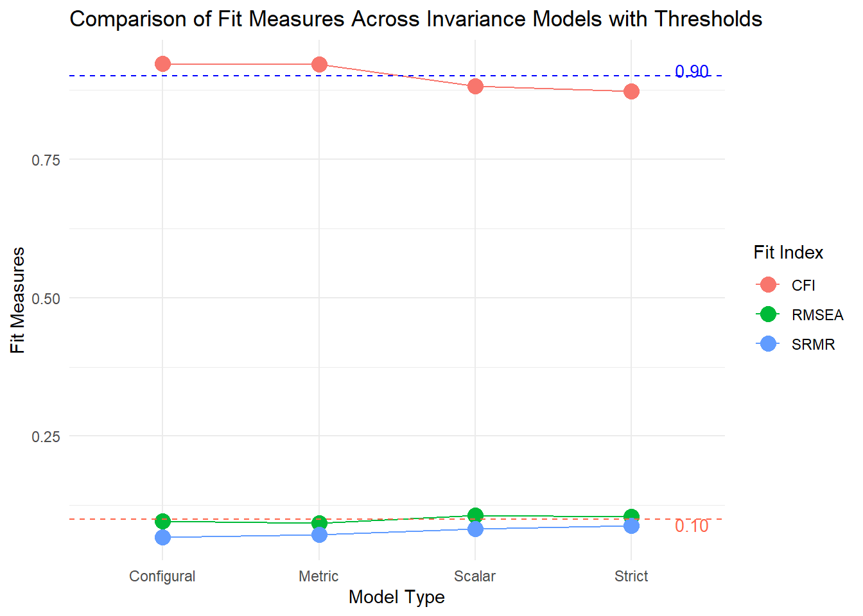Click the chart title text

point(415,19)
